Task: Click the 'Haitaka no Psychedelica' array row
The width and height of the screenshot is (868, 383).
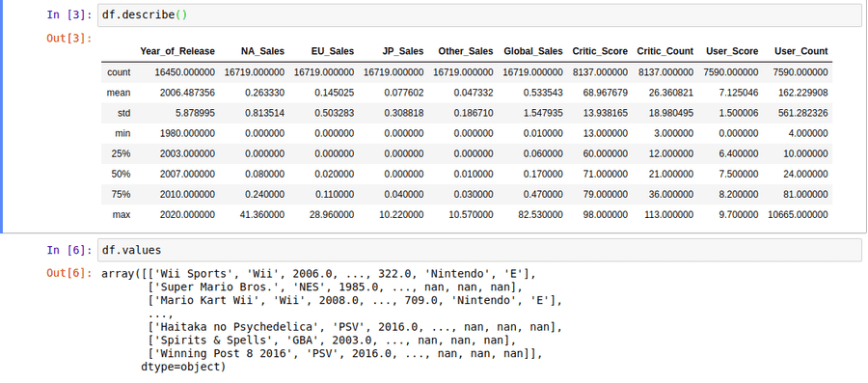Action: [355, 327]
